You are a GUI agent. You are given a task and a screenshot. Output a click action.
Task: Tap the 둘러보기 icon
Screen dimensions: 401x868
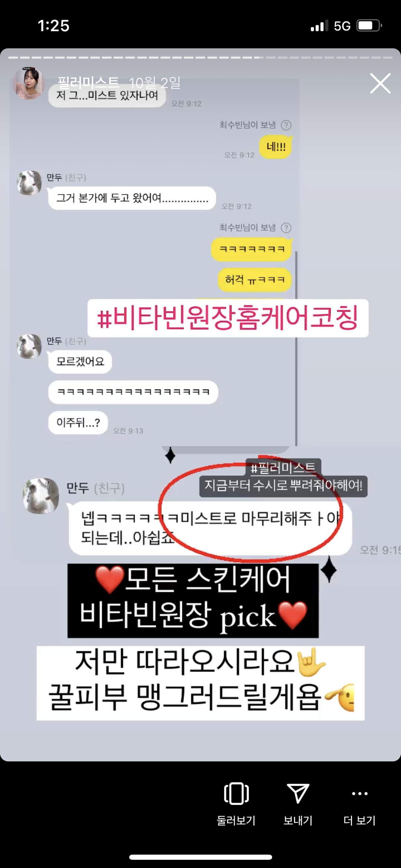(x=237, y=793)
